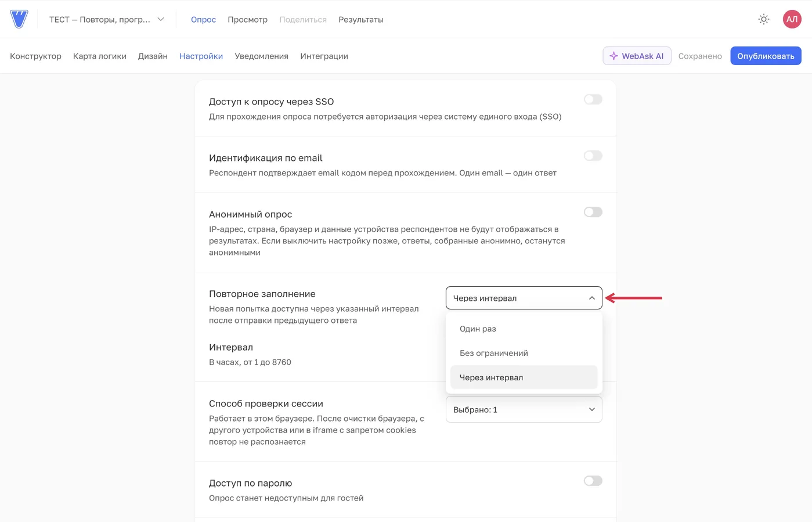Click the Интервал setting label
Viewport: 812px width, 522px height.
tap(231, 347)
